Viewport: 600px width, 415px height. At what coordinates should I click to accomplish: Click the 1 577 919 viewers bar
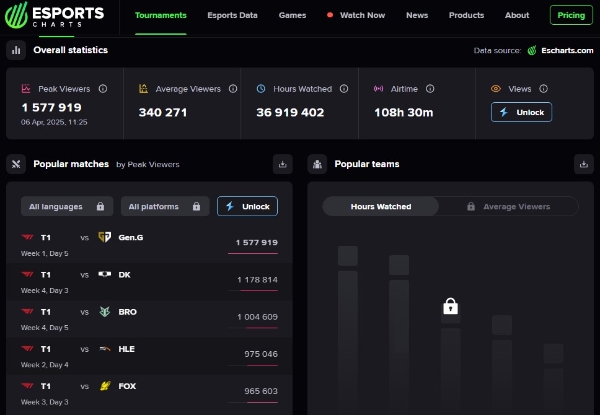253,253
